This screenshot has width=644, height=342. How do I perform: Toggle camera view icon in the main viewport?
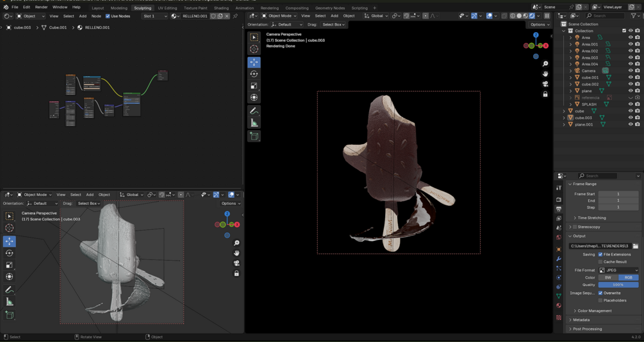point(545,84)
